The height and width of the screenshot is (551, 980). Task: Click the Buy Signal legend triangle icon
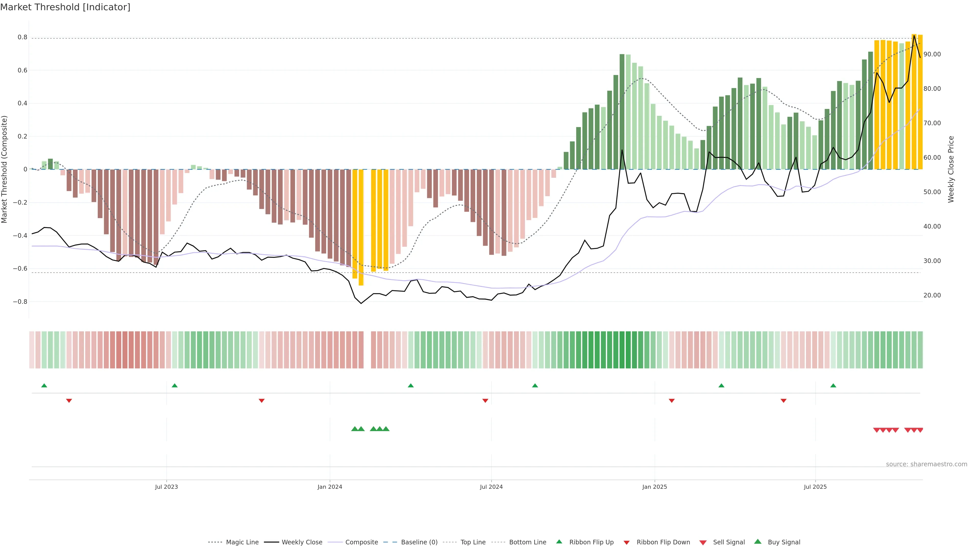757,542
